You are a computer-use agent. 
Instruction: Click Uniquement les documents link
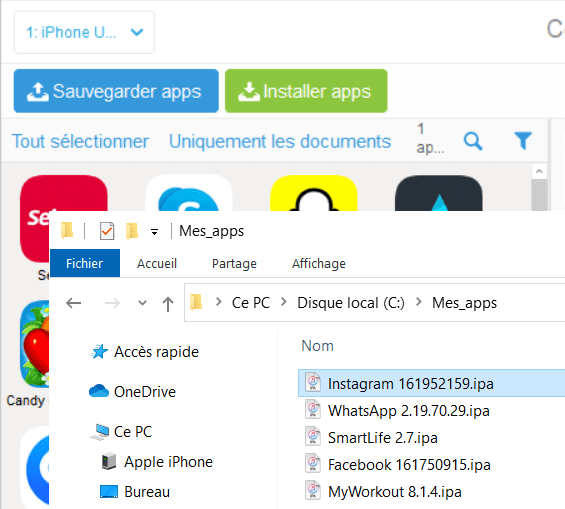click(x=280, y=141)
